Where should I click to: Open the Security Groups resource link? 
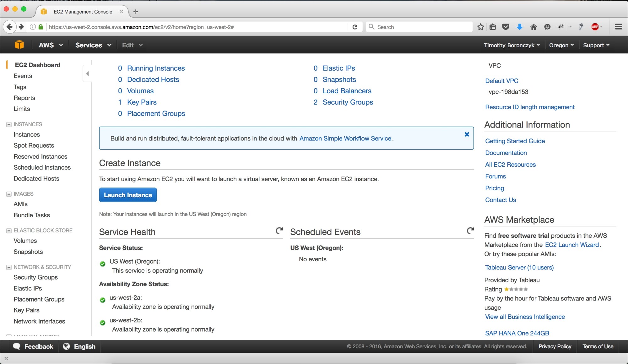click(348, 102)
